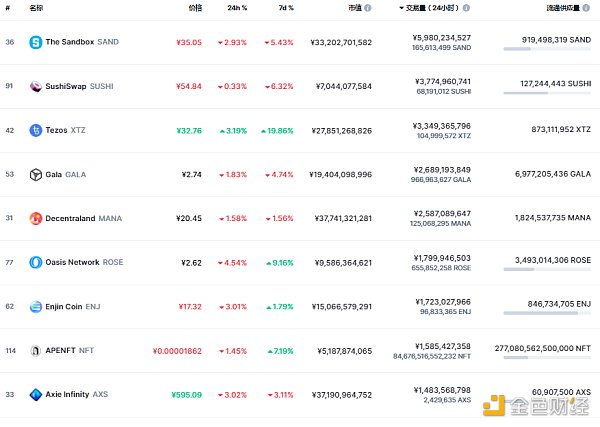
Task: Sort table by 7d % column header
Action: tap(285, 8)
